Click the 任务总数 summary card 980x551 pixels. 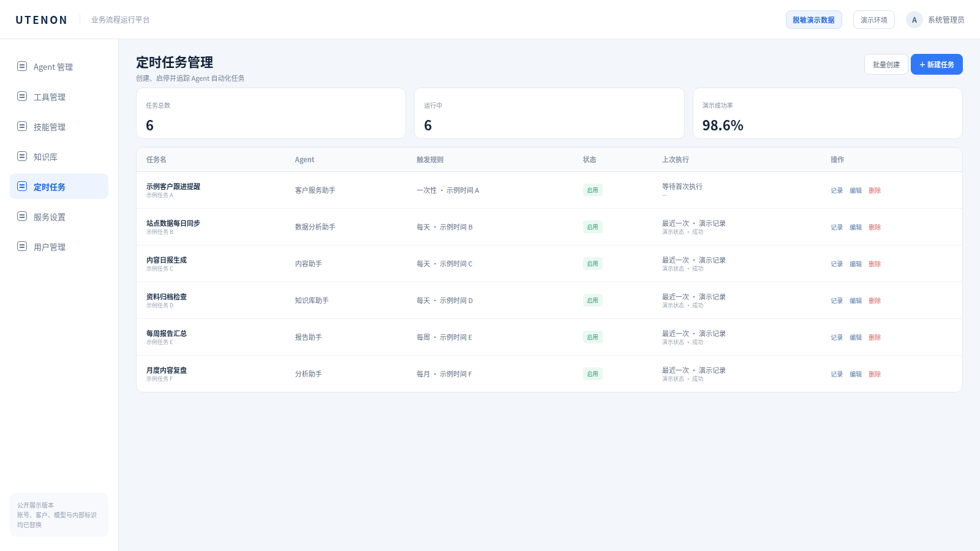(271, 113)
